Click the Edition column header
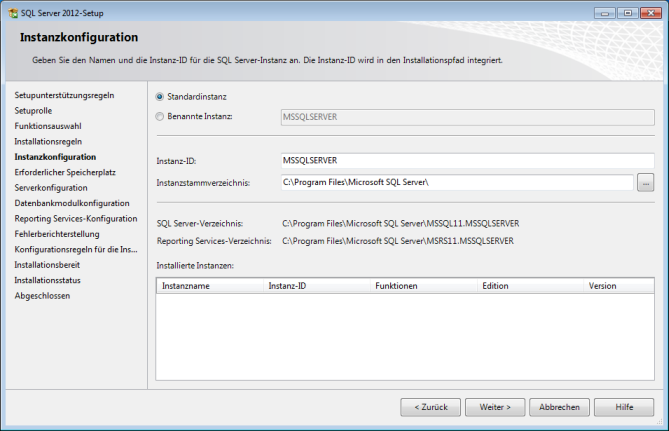 point(530,286)
